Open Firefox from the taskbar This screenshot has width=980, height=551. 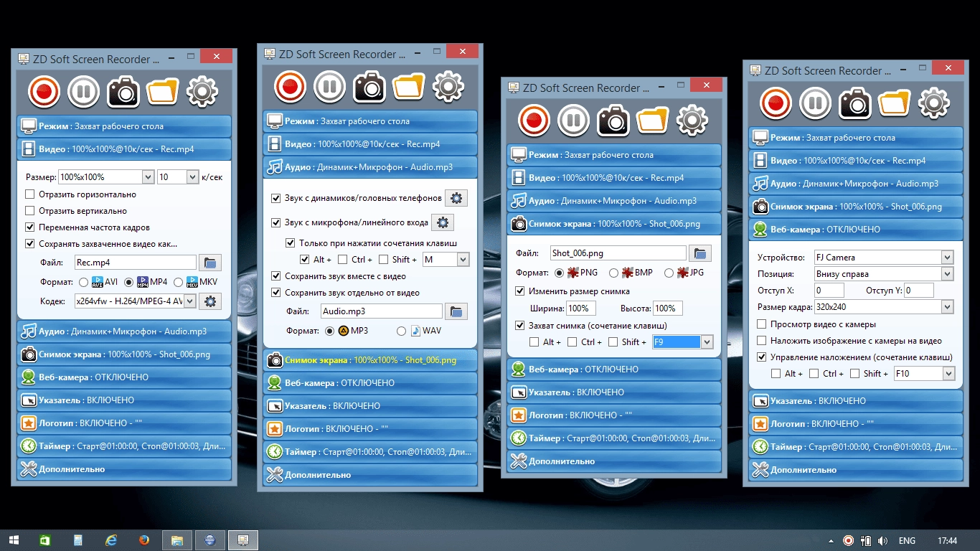[143, 540]
